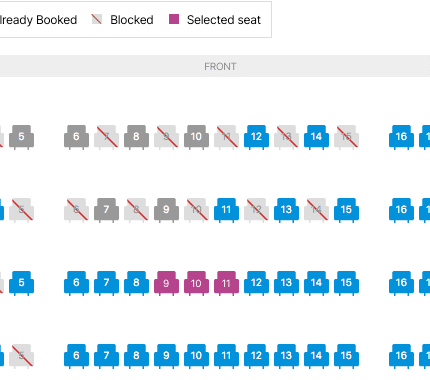Pick seat 15 in second row
This screenshot has height=380, width=430.
click(346, 210)
